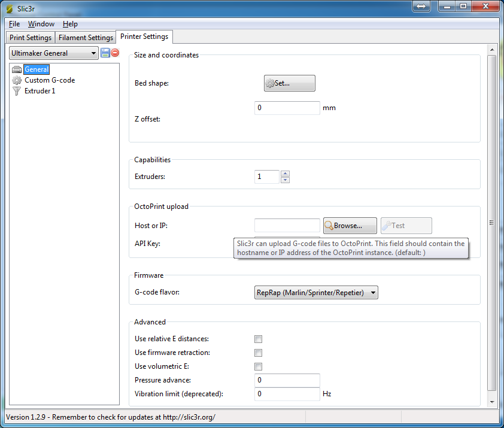
Task: Click the funnel icon beside Extruder 1
Action: (x=17, y=91)
